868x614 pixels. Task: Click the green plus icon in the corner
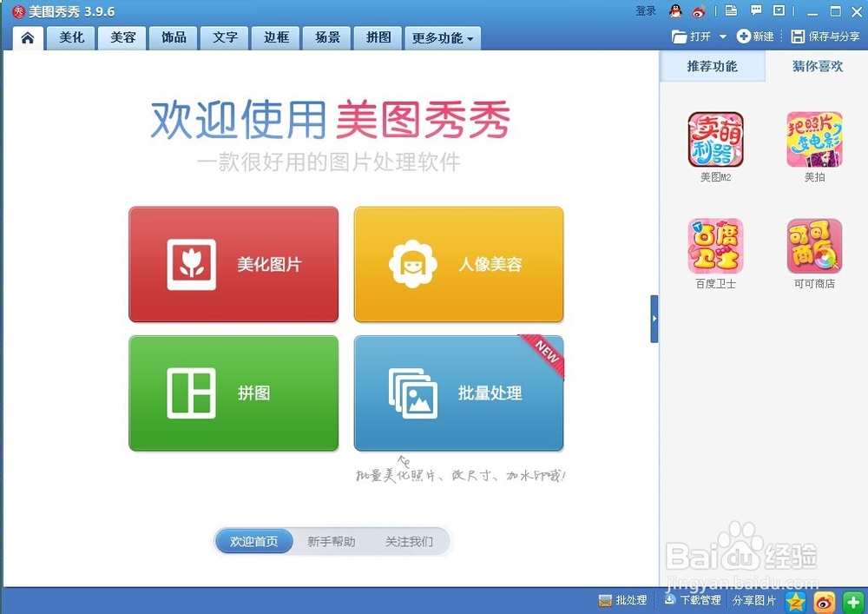pyautogui.click(x=852, y=601)
